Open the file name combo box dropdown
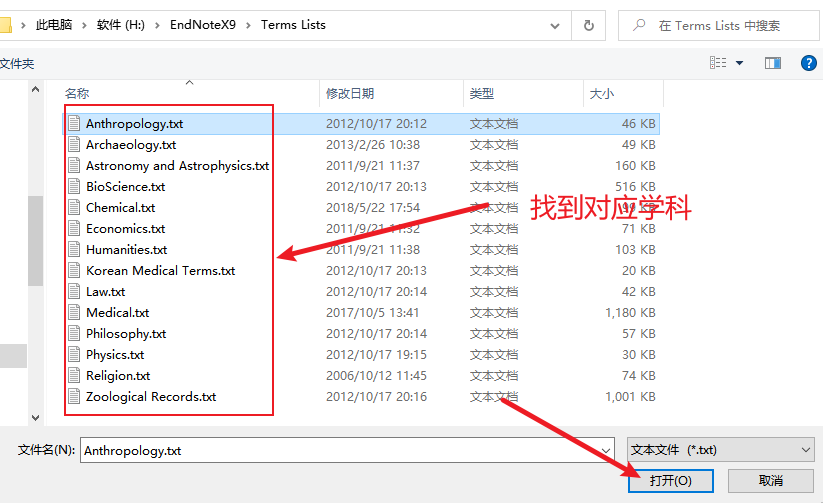This screenshot has width=823, height=503. coord(605,450)
